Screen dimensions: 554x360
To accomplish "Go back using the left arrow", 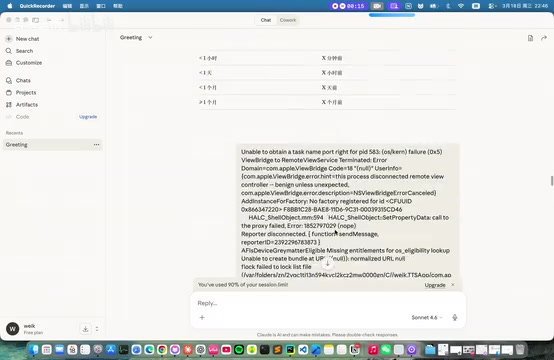I will click(49, 20).
